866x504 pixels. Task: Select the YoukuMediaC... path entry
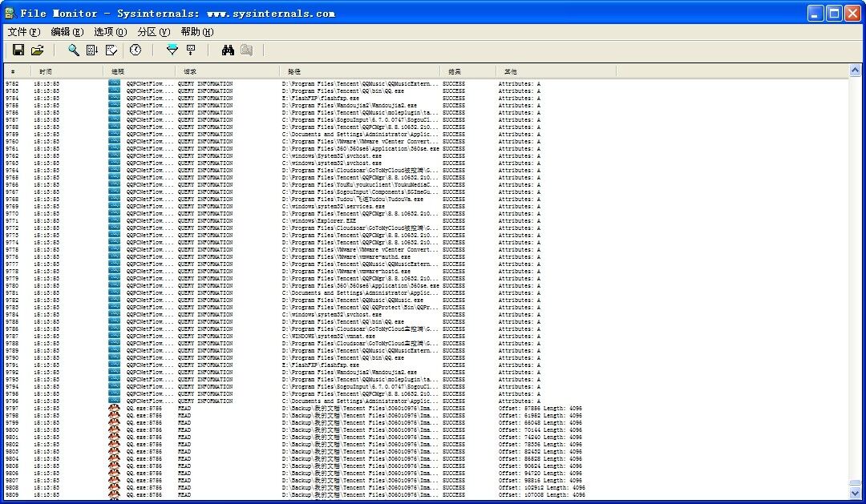pos(359,185)
